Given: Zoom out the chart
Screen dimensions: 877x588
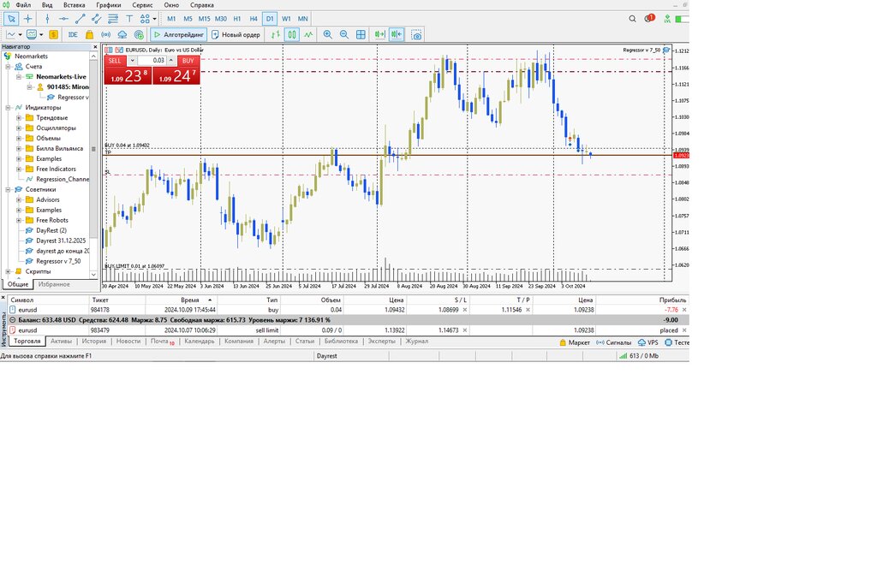Looking at the screenshot, I should 344,34.
